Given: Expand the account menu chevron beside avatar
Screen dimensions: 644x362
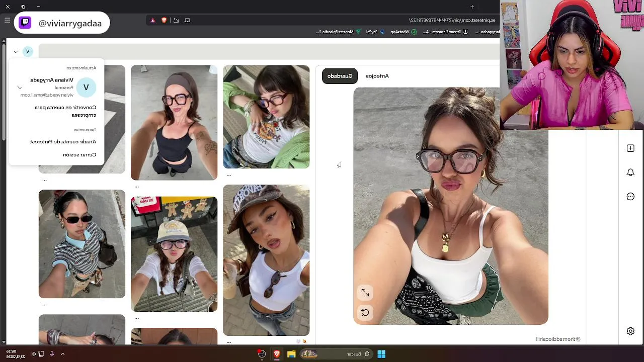Looking at the screenshot, I should (16, 51).
